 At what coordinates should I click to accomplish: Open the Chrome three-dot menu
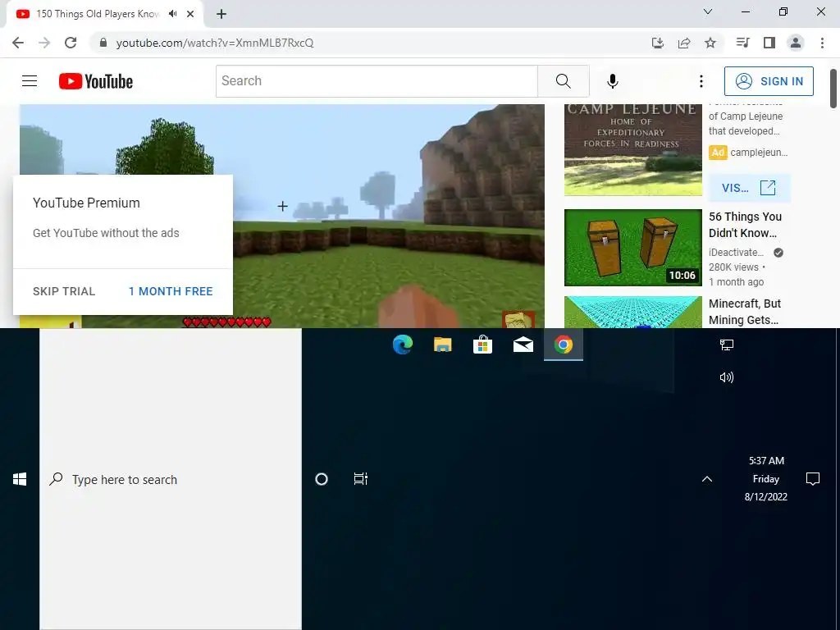coord(822,43)
